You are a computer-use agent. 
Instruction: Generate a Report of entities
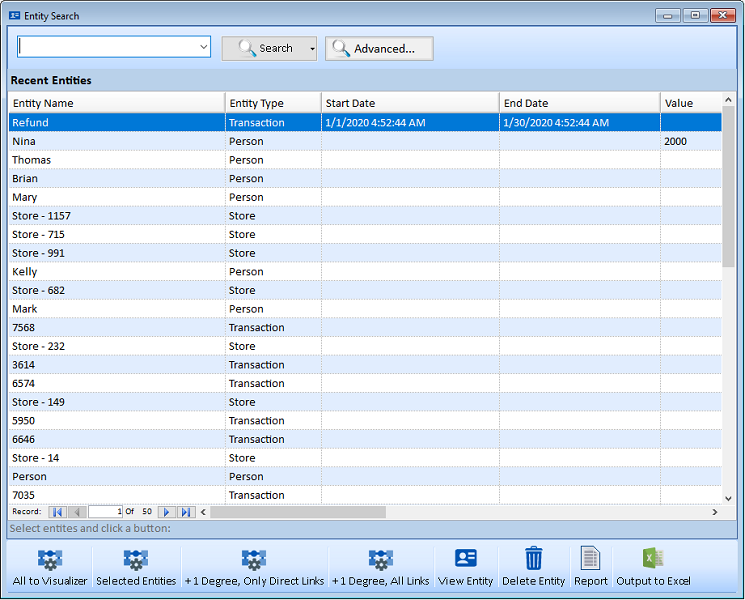(x=590, y=559)
